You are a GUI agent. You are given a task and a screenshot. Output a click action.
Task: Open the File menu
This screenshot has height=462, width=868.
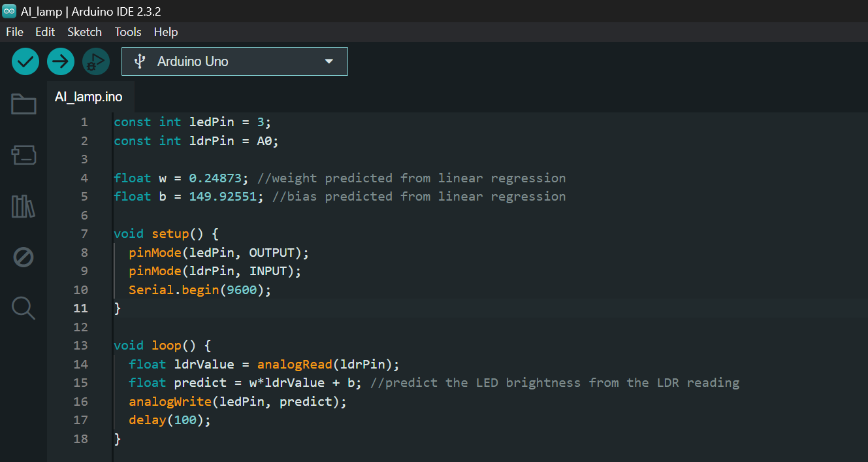pyautogui.click(x=14, y=31)
